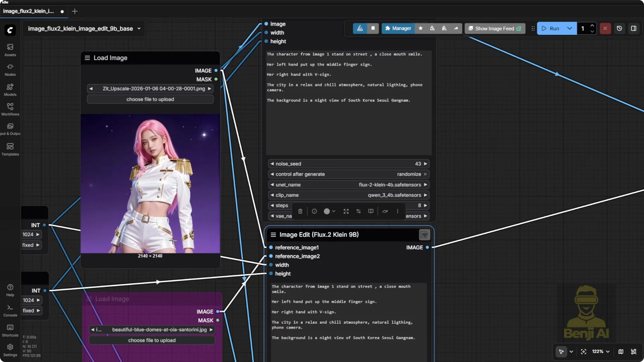Toggle the bookmark icon next to the logo
644x362 pixels.
coord(373,28)
